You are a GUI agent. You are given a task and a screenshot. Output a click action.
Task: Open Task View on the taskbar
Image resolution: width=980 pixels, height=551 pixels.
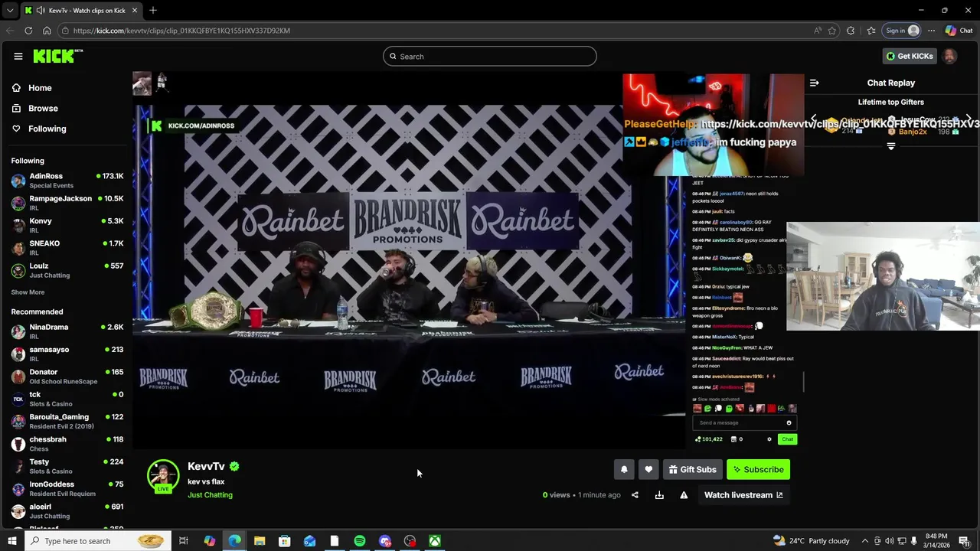(x=184, y=541)
